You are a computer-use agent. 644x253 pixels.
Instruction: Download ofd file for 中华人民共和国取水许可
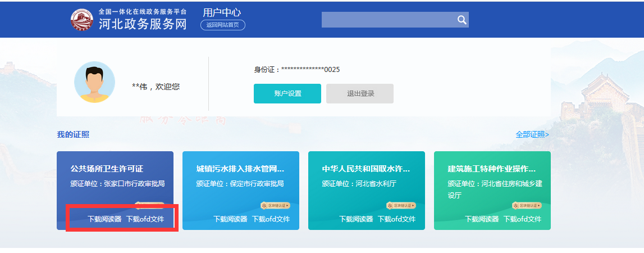(x=396, y=219)
